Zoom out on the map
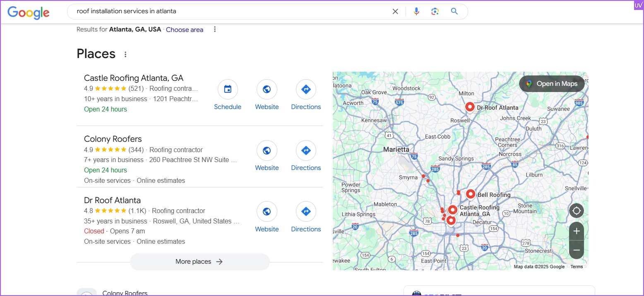Screen dimensions: 644x296 577,250
